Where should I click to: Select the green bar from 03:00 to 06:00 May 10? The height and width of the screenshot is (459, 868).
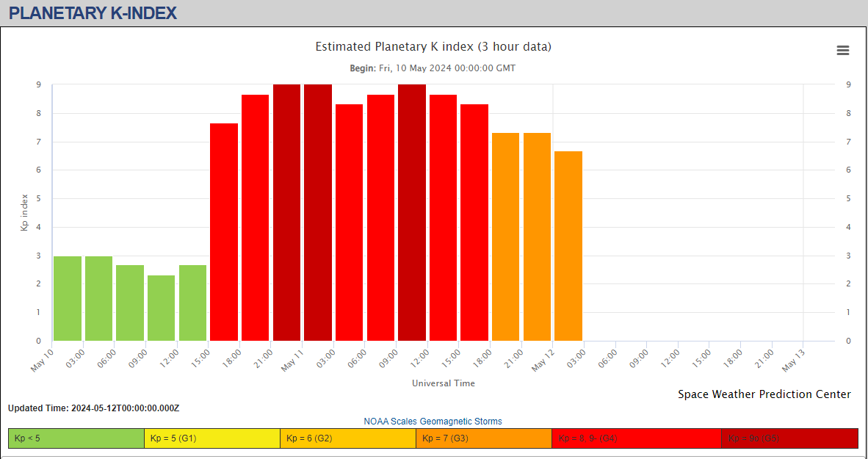tap(98, 298)
